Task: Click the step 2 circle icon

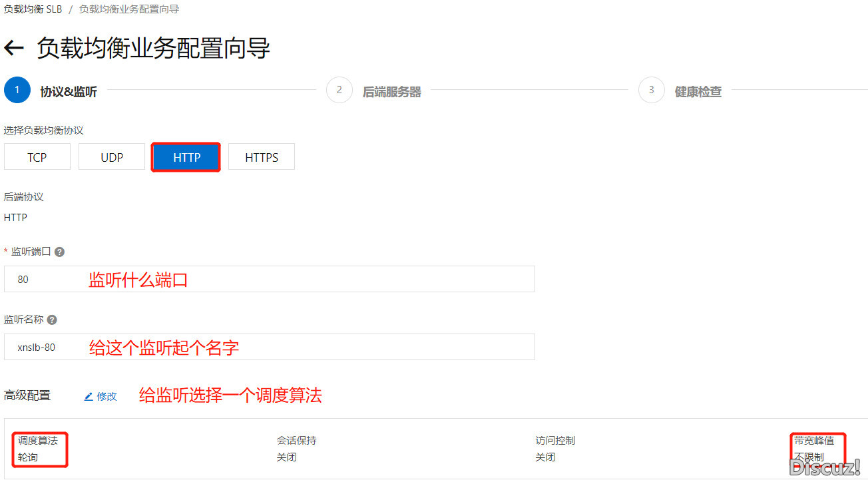Action: pyautogui.click(x=339, y=91)
